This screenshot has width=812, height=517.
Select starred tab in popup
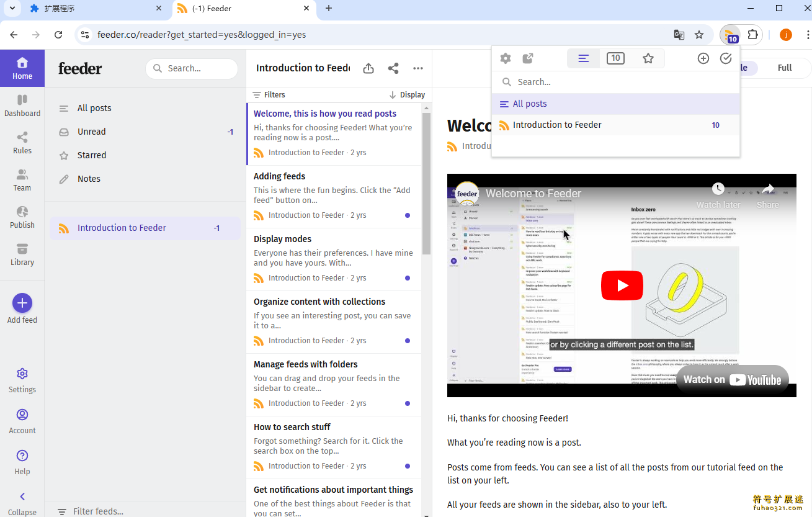[x=648, y=58]
